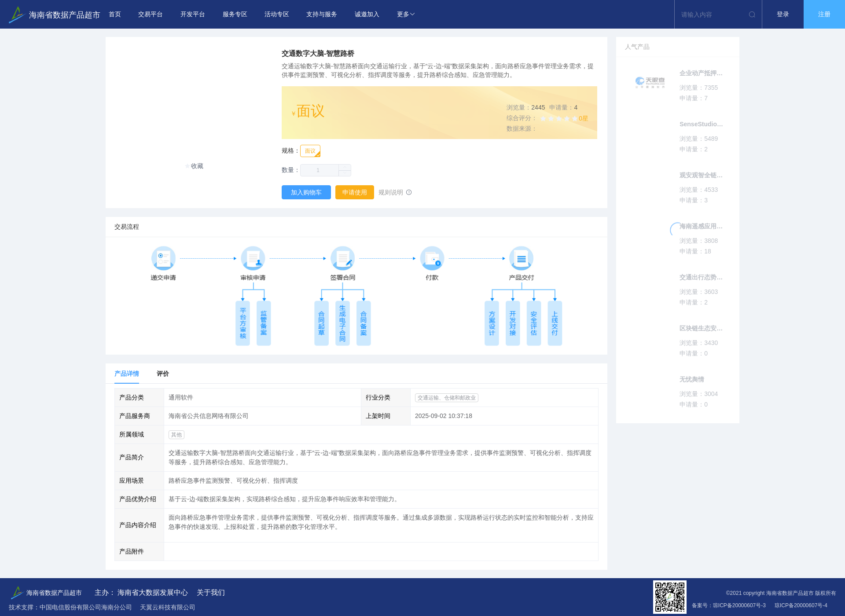Click the 开发对接 sub-step box
Screen dimensions: 845x616
click(x=513, y=323)
